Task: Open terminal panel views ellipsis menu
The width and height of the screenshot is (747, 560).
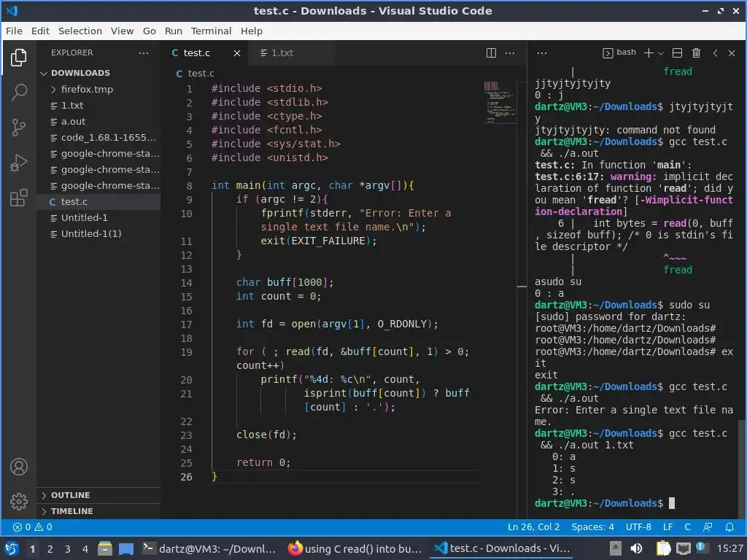Action: [x=542, y=52]
